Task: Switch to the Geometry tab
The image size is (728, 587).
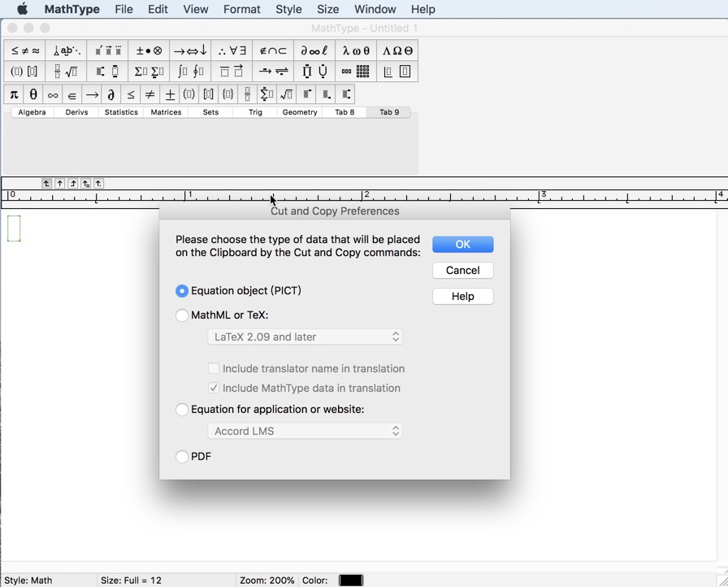Action: click(x=300, y=112)
